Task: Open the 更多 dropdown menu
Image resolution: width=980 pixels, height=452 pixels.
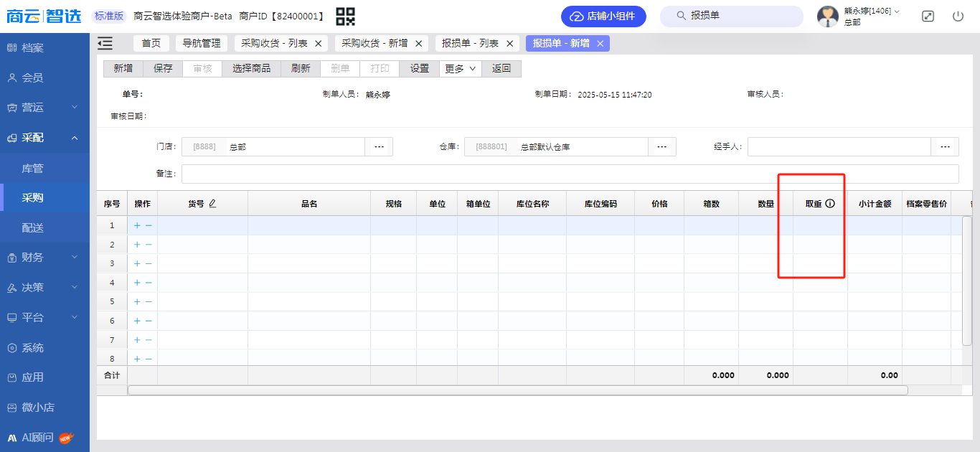Action: coord(460,69)
